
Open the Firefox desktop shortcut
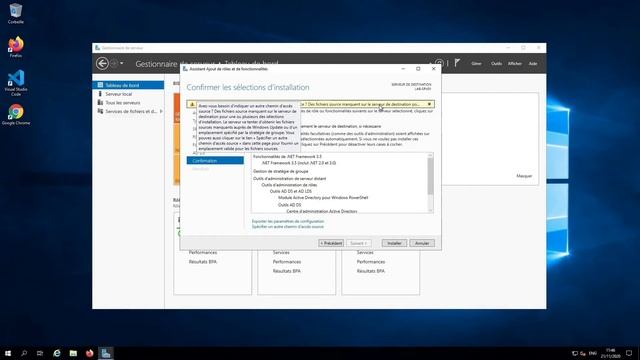coord(16,47)
